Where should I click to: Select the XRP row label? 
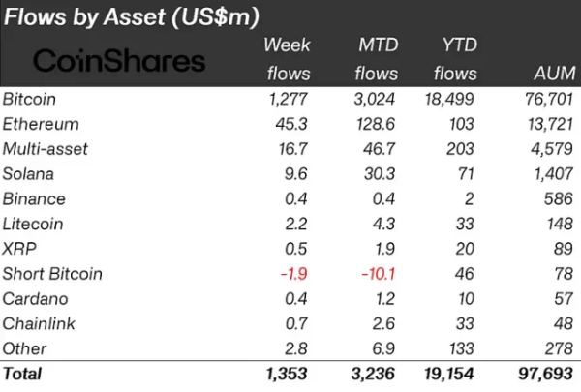tap(19, 249)
